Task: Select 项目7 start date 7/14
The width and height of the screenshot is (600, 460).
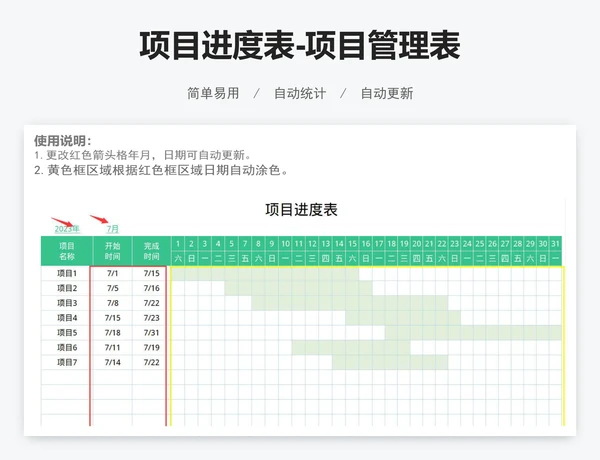Action: (112, 362)
